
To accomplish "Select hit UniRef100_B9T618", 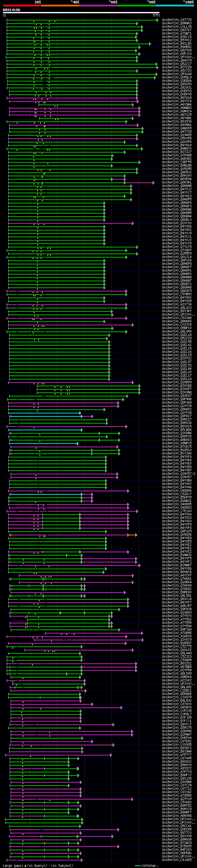I will click(177, 98).
